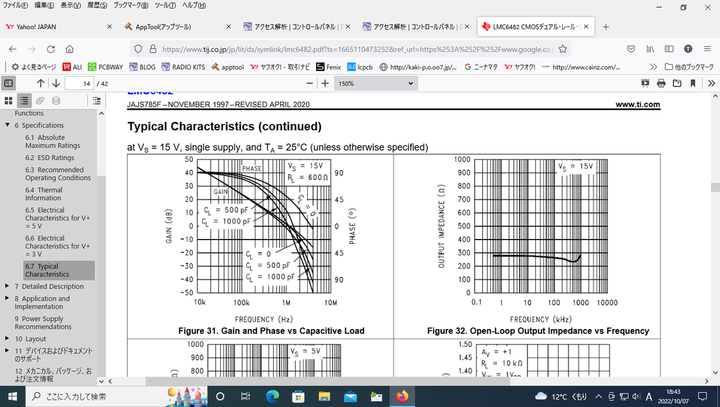Go to previous PDF page
The height and width of the screenshot is (407, 720).
(41, 83)
